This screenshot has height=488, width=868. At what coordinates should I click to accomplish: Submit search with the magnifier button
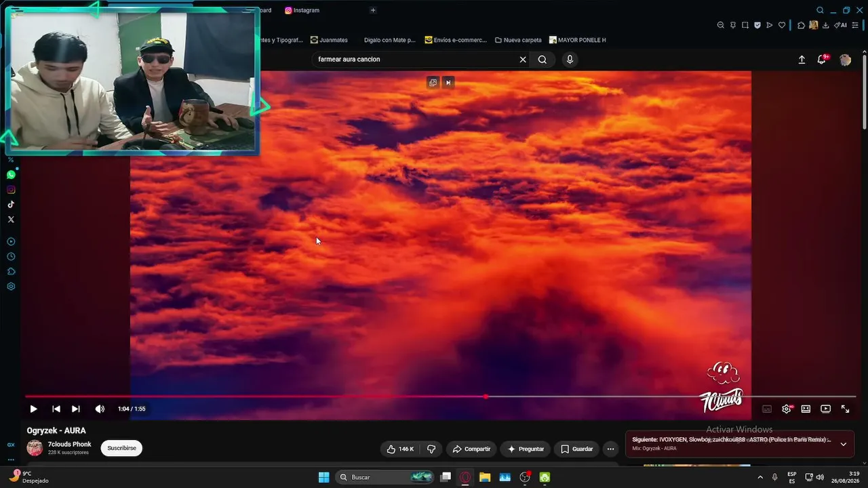(542, 60)
